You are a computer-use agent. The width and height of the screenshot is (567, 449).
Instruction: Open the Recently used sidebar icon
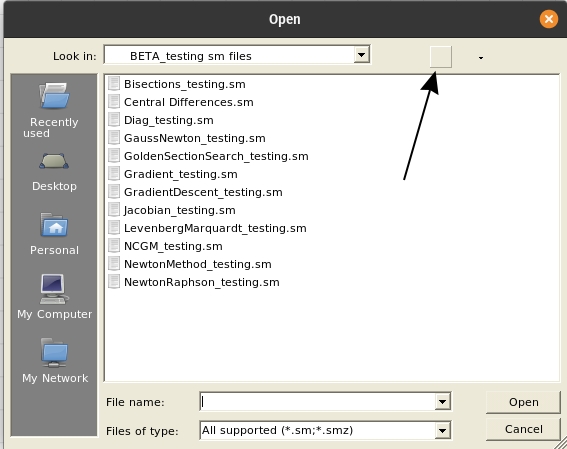(x=54, y=95)
